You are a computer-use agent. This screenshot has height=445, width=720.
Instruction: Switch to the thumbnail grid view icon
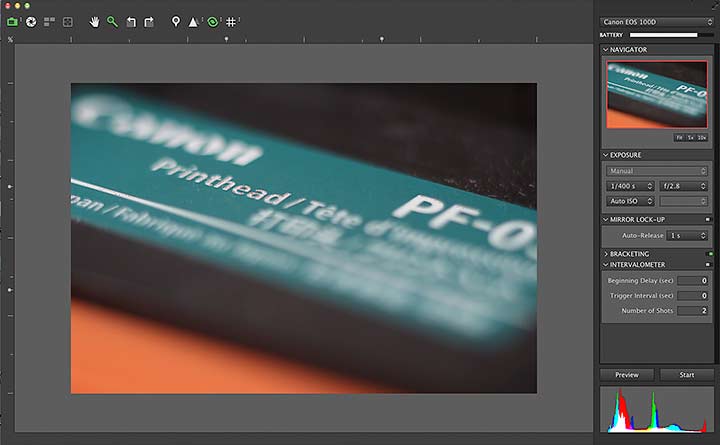pos(49,22)
